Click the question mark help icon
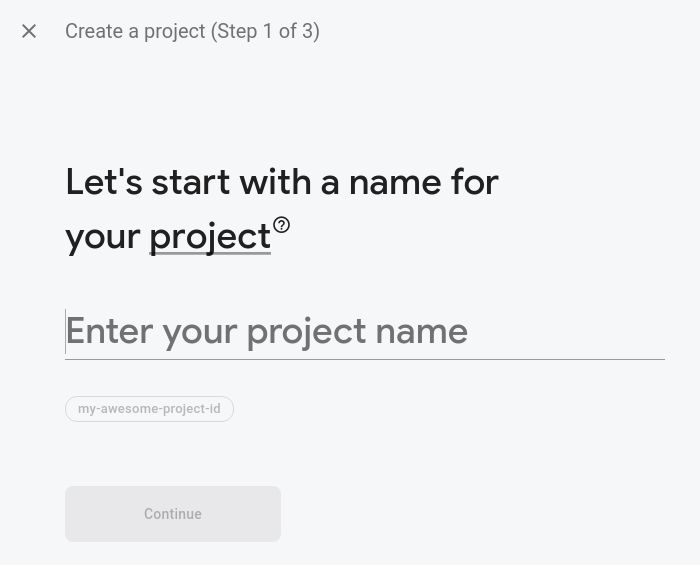Viewport: 700px width, 565px height. pos(282,225)
